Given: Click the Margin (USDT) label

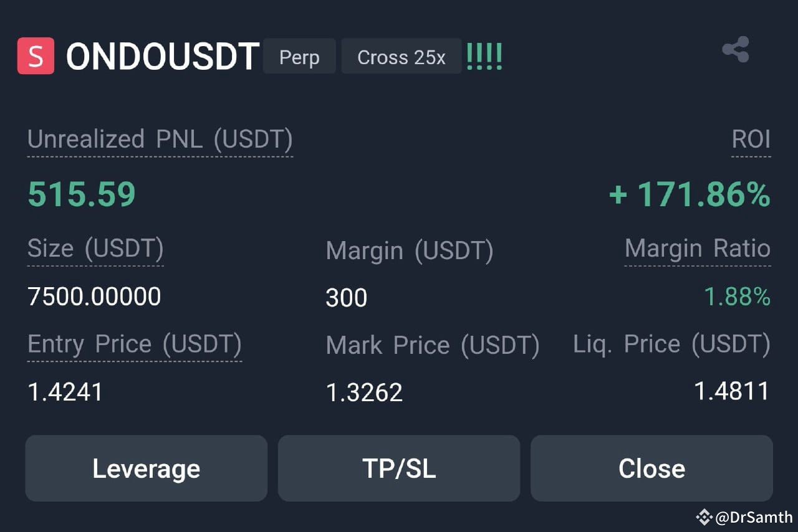Looking at the screenshot, I should 410,251.
